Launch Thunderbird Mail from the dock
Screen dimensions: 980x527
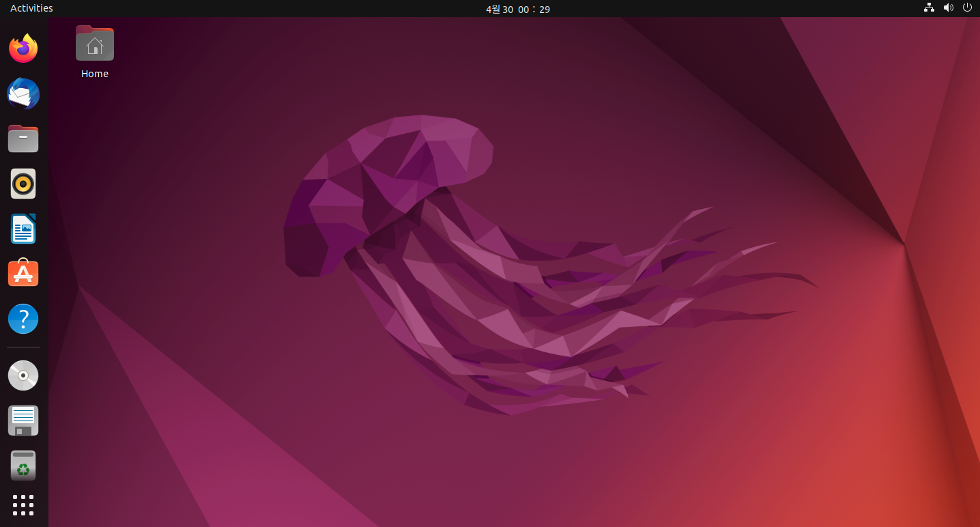[x=23, y=94]
